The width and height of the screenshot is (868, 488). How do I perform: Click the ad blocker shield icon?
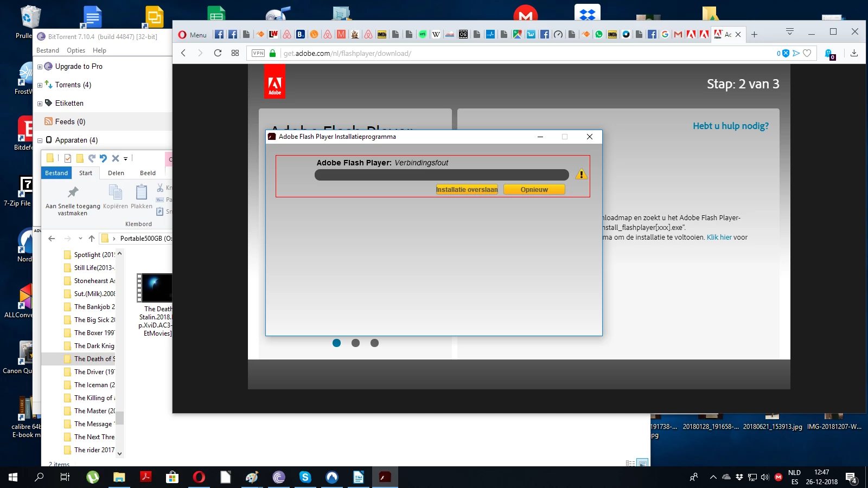[x=785, y=53]
